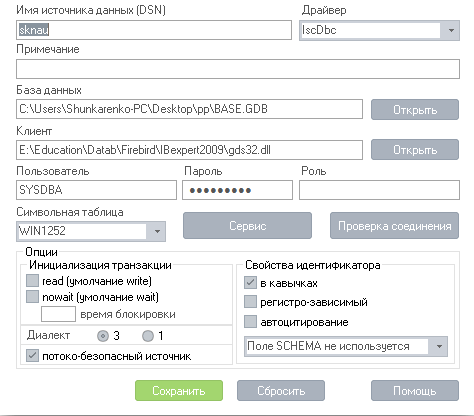This screenshot has width=474, height=416.
Task: Test connection with Проверка соединения button
Action: click(x=394, y=226)
